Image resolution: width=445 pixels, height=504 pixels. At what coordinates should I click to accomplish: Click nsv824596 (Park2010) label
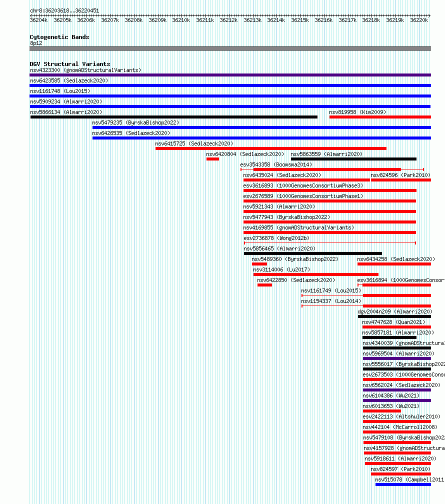click(x=400, y=175)
